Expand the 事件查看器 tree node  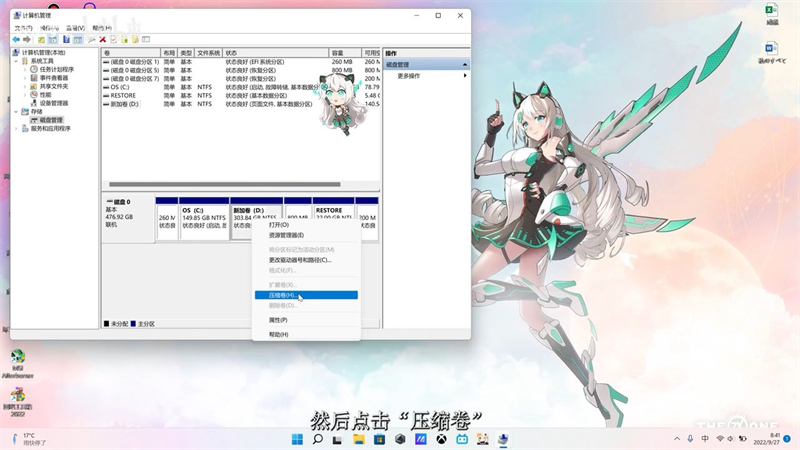[x=24, y=78]
